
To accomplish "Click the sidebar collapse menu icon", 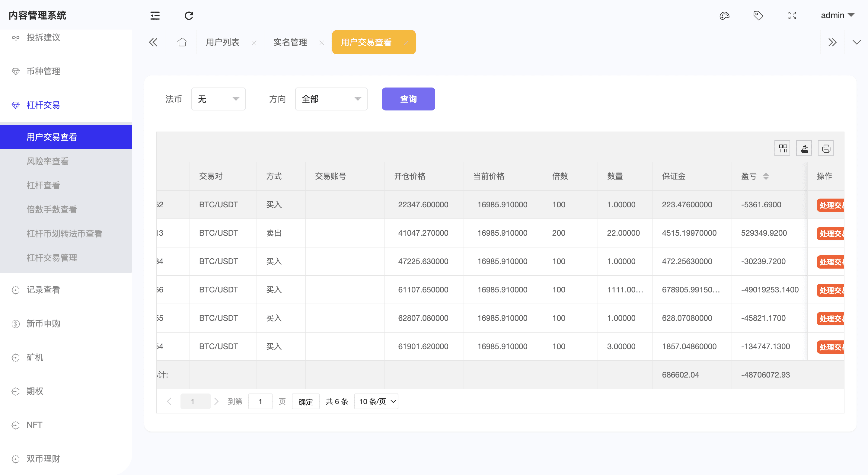I will coord(155,15).
